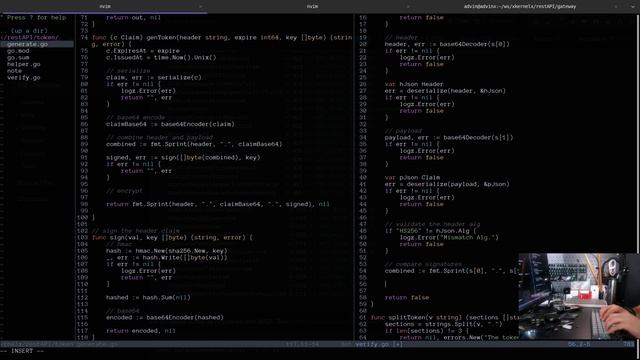
Task: Place cursor on line 74 genToken function
Action: [x=222, y=38]
